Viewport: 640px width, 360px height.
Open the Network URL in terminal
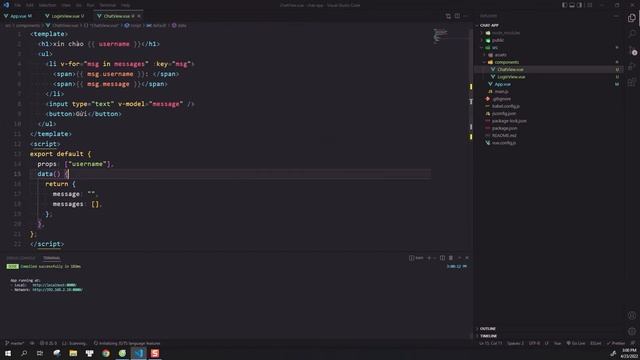coord(57,289)
